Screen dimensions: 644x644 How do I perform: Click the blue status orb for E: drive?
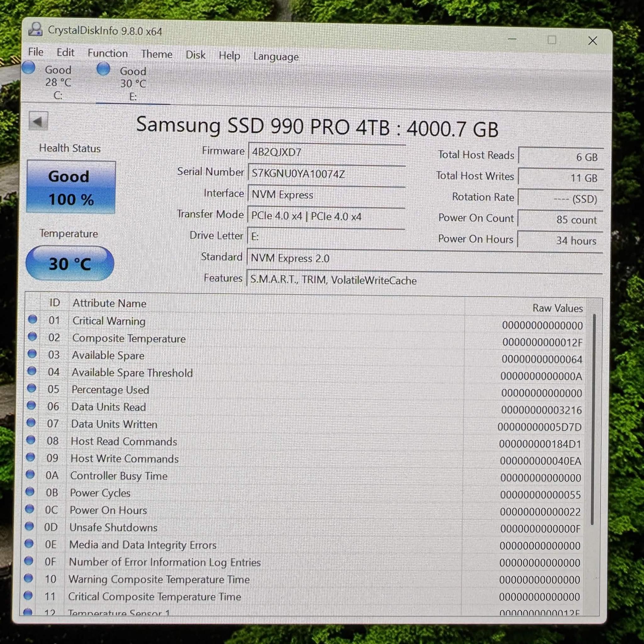[x=103, y=69]
